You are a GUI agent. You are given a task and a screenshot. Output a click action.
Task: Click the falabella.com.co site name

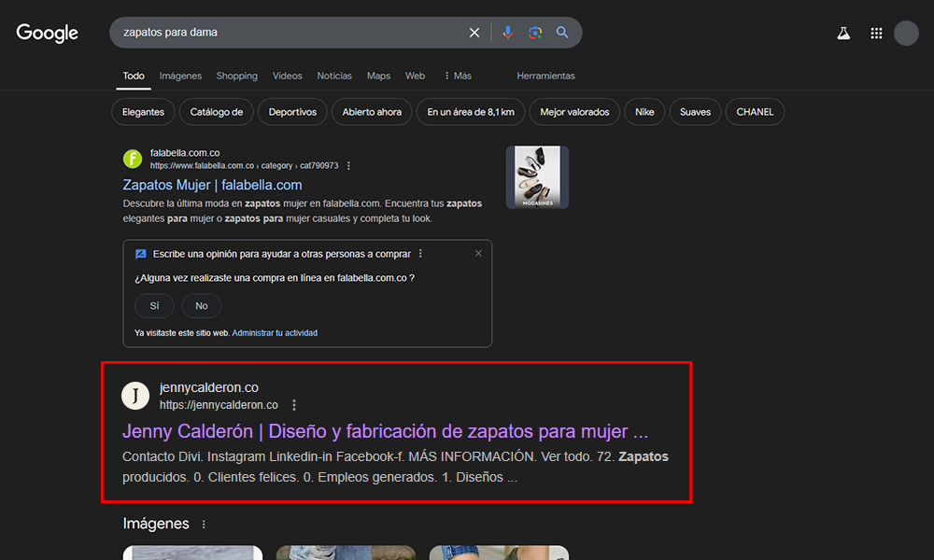185,153
